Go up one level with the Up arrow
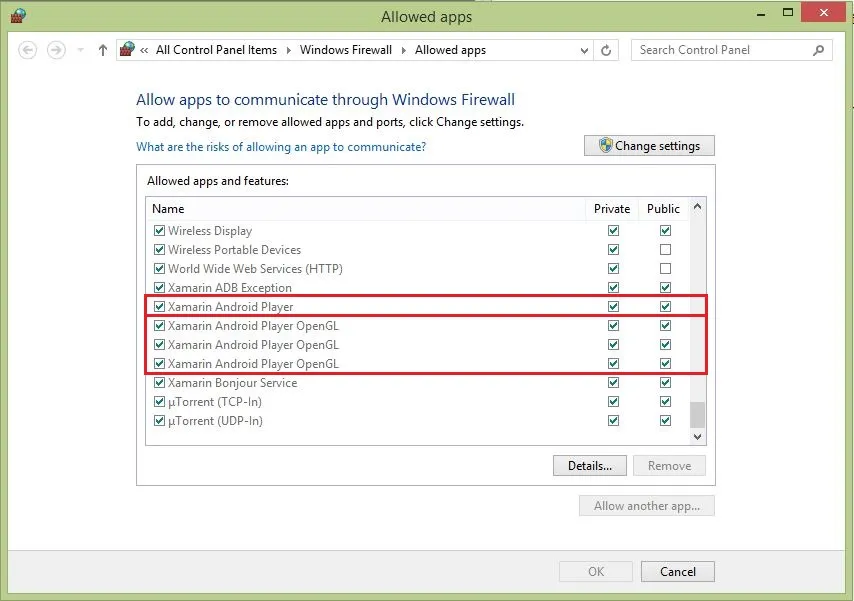The height and width of the screenshot is (601, 854). pos(102,50)
